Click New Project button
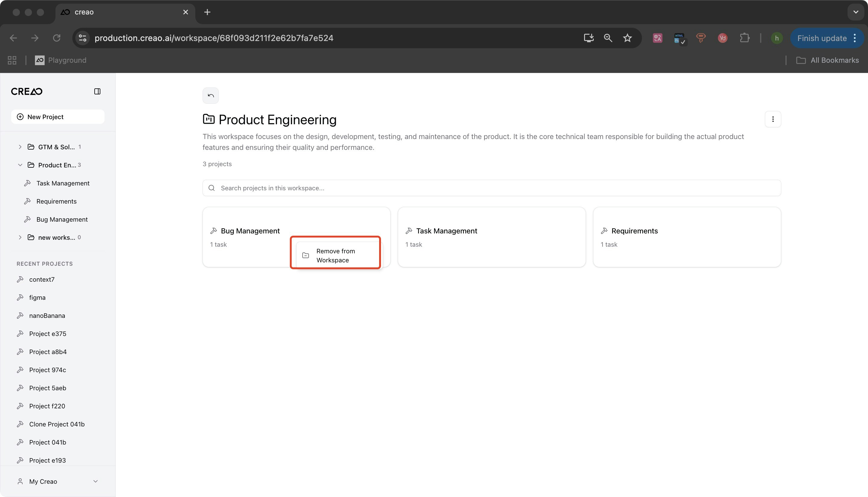This screenshot has height=497, width=868. 58,117
